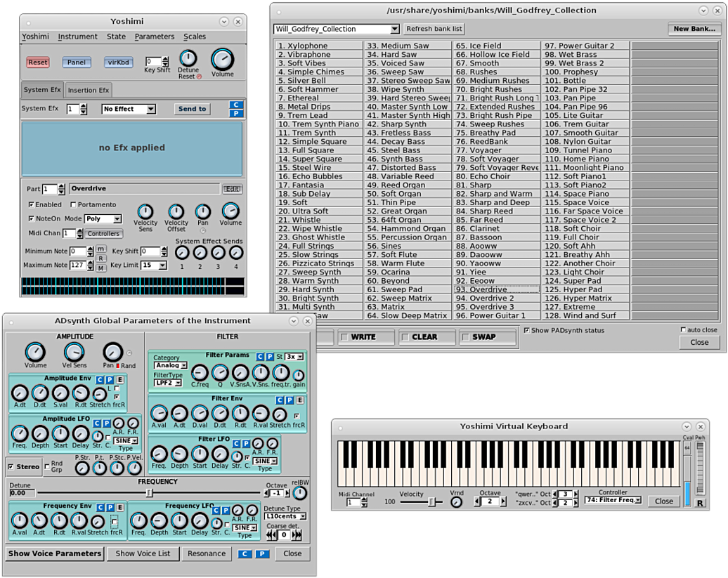Switch to the Insertion Efx tab

click(89, 90)
